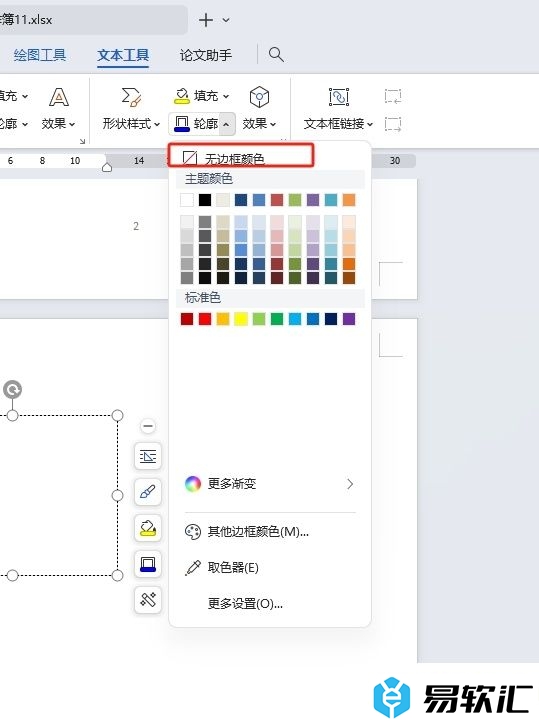This screenshot has height=723, width=539.
Task: Choose other border colors menu entry
Action: [270, 532]
